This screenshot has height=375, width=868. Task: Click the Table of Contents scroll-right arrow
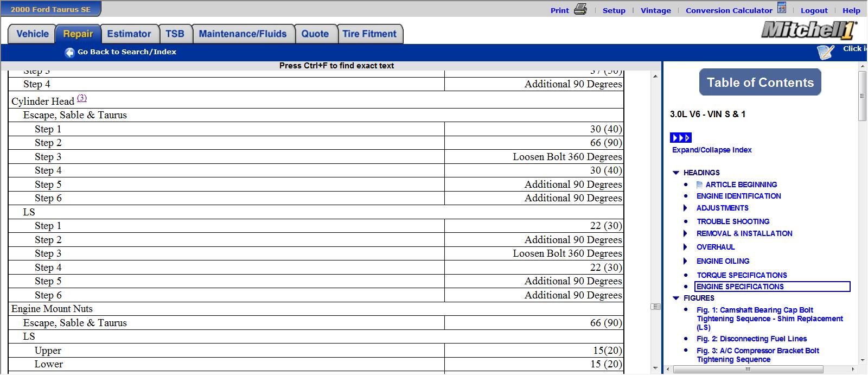853,369
